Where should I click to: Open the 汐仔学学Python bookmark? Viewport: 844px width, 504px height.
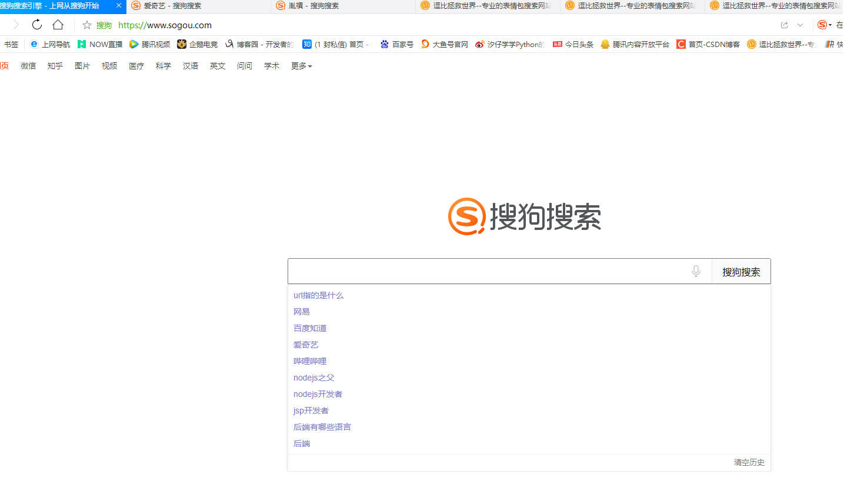510,44
